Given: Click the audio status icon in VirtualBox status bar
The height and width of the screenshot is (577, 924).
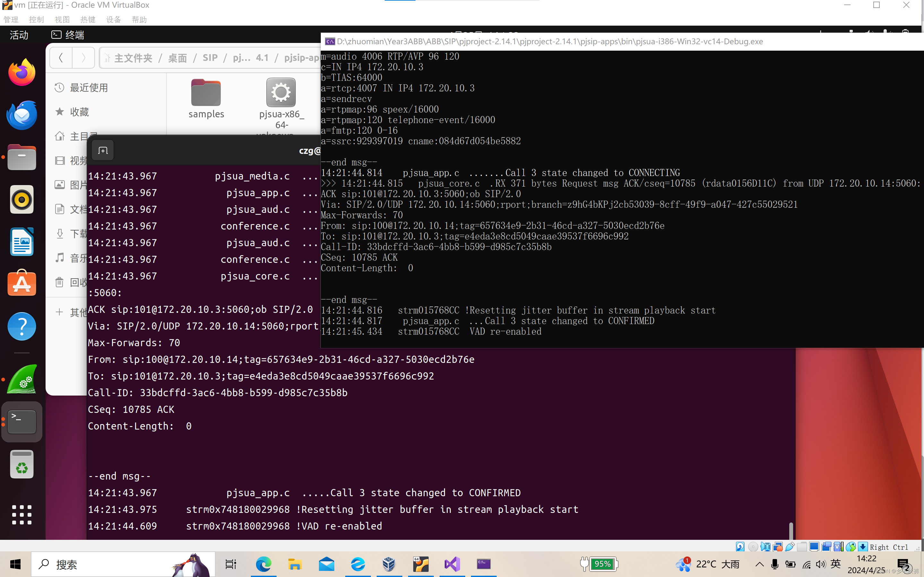Looking at the screenshot, I should pos(766,547).
